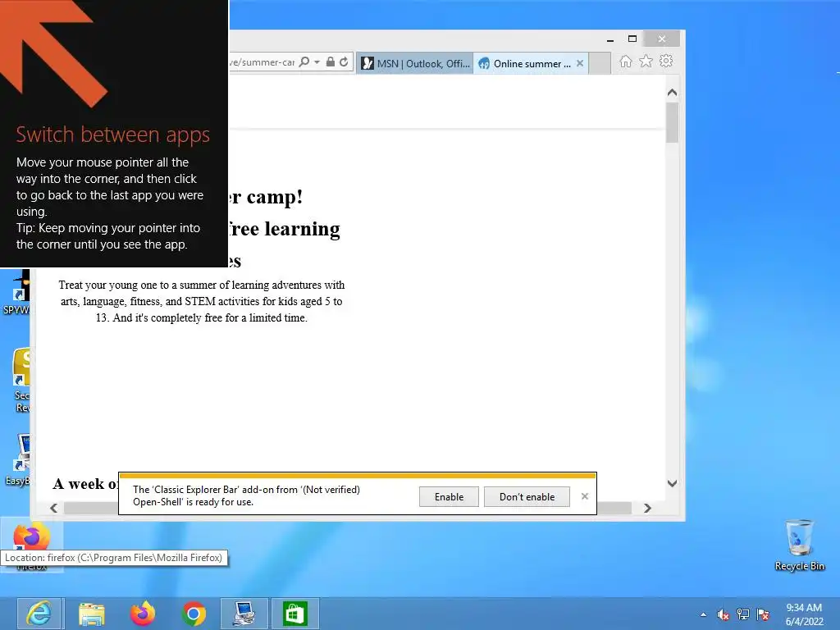This screenshot has width=840, height=630.
Task: Close the Online summer tab
Action: click(580, 63)
